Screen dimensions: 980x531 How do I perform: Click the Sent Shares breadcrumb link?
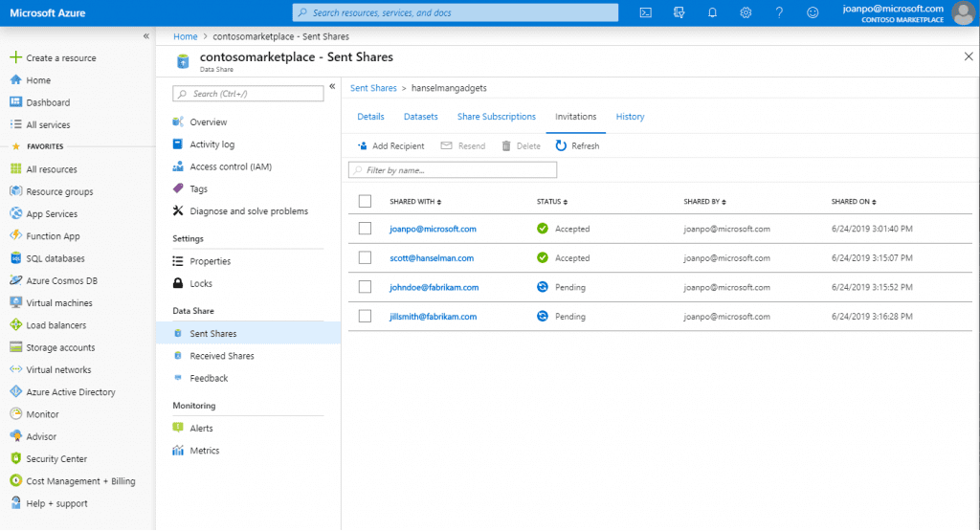point(373,88)
